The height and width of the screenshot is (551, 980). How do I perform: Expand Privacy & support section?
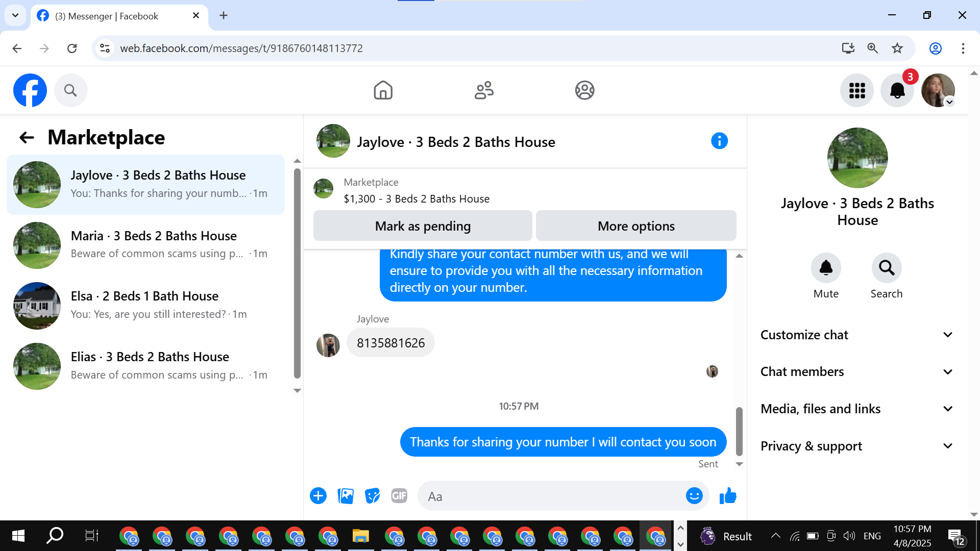(x=856, y=446)
